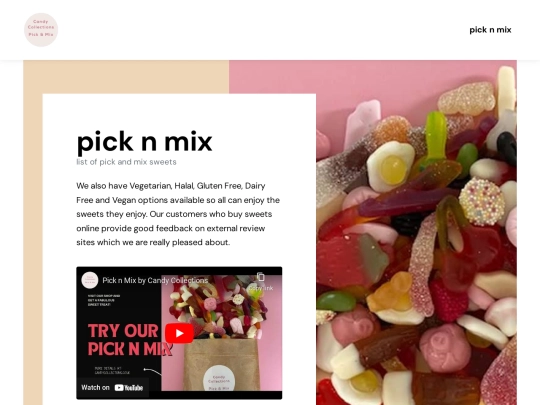Click the green jelly bean in photo
540x405 pixels.
point(336,301)
